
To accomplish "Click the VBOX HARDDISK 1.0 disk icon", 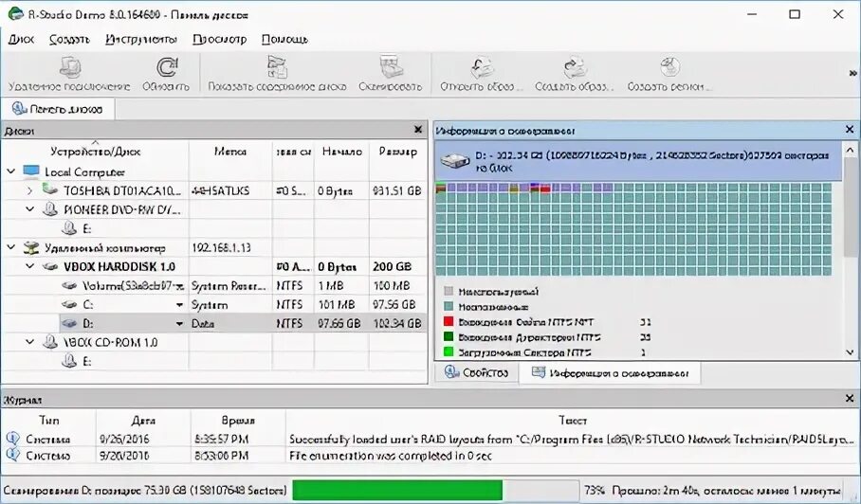I will tap(50, 266).
